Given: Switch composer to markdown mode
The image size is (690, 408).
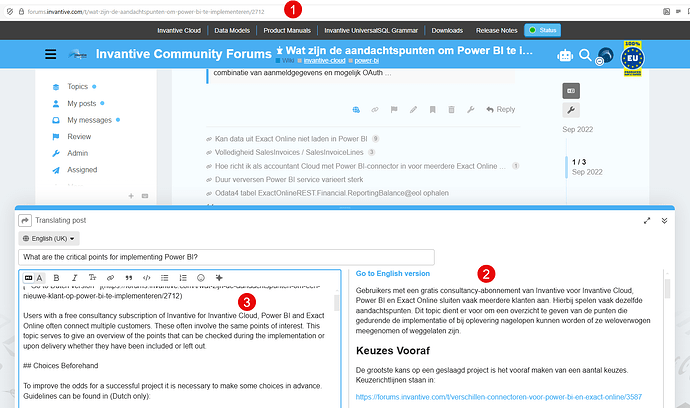Looking at the screenshot, I should tap(29, 278).
